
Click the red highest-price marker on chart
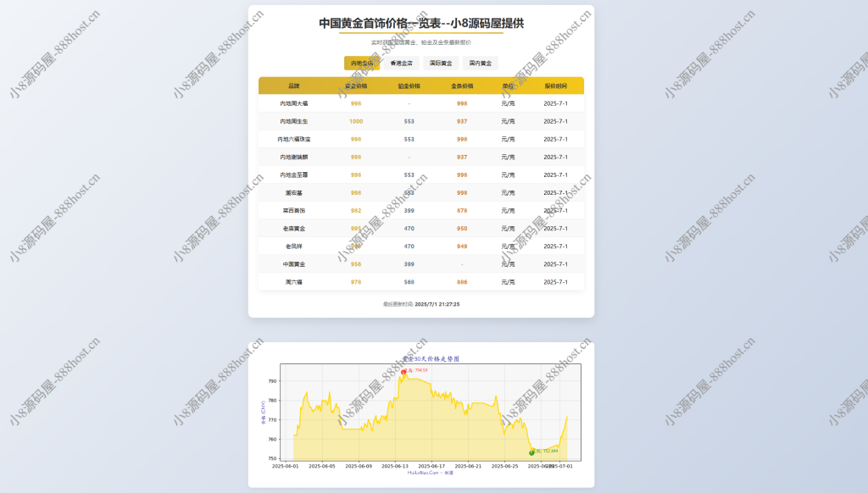[403, 373]
